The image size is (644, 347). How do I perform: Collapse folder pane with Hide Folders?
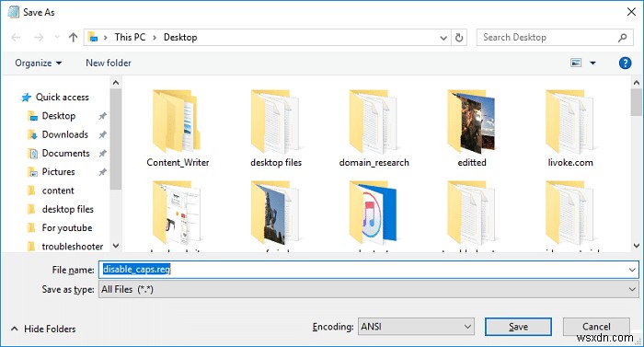tap(43, 329)
